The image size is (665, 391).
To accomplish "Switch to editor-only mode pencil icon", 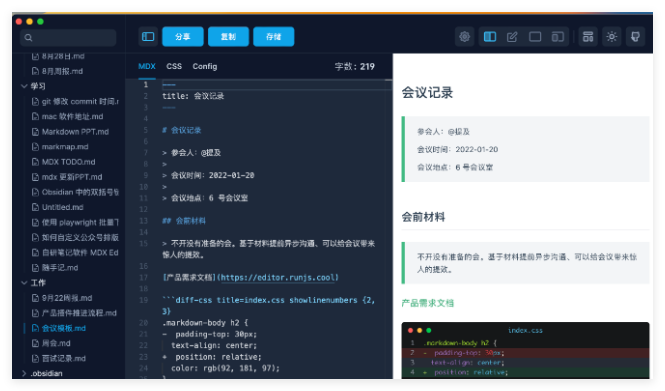I will 512,36.
